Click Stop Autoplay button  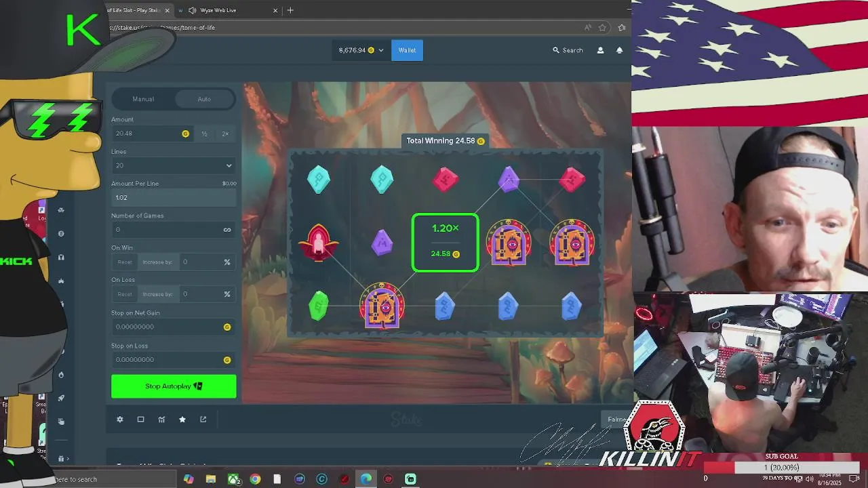click(x=174, y=386)
